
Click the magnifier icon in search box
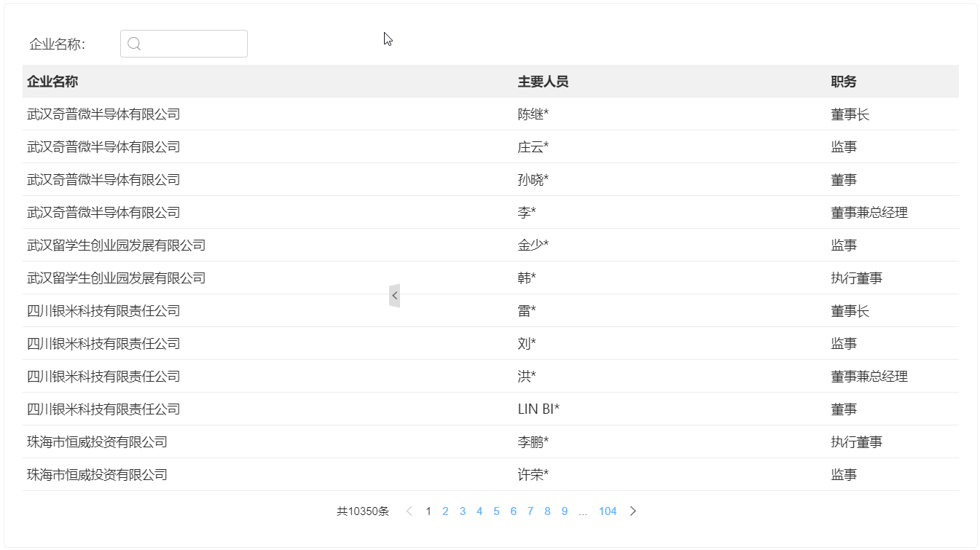(x=134, y=44)
